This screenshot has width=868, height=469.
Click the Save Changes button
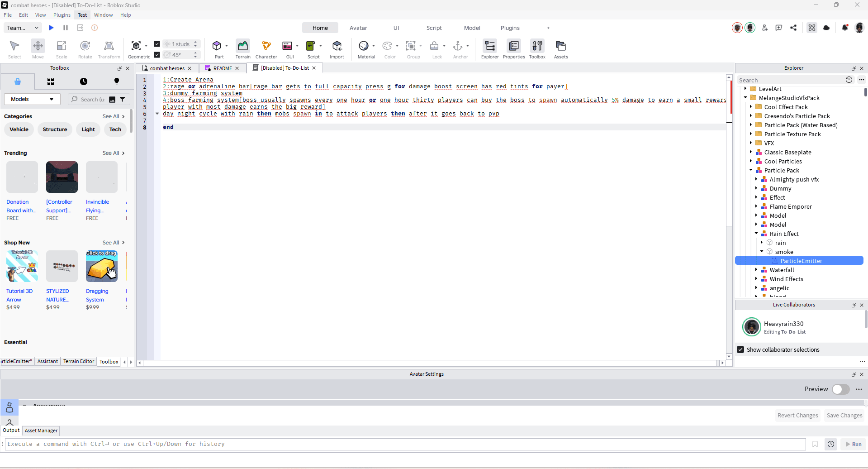click(x=844, y=416)
